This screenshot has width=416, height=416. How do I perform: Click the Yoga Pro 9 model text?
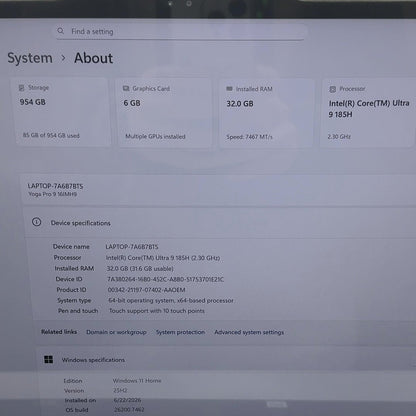click(x=52, y=194)
